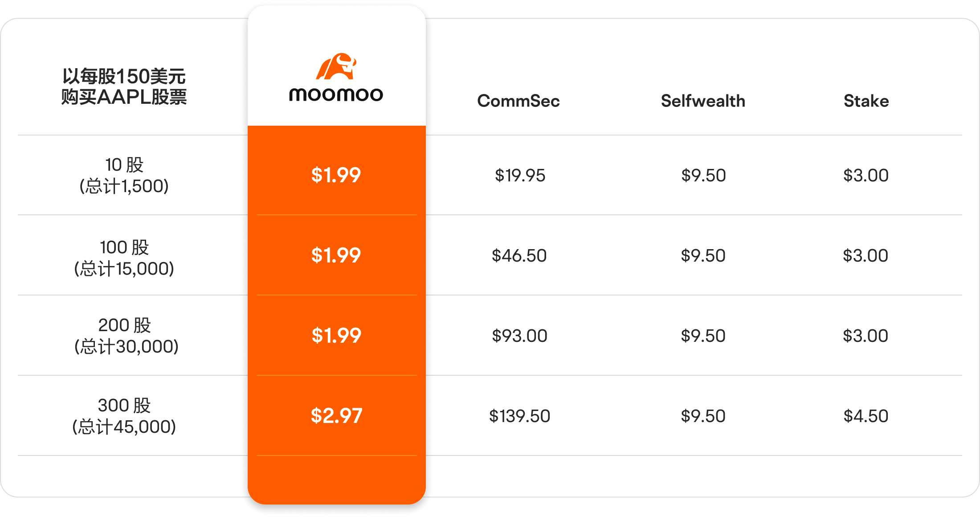Click the 100 股 row label
The width and height of the screenshot is (980, 517).
tap(124, 258)
